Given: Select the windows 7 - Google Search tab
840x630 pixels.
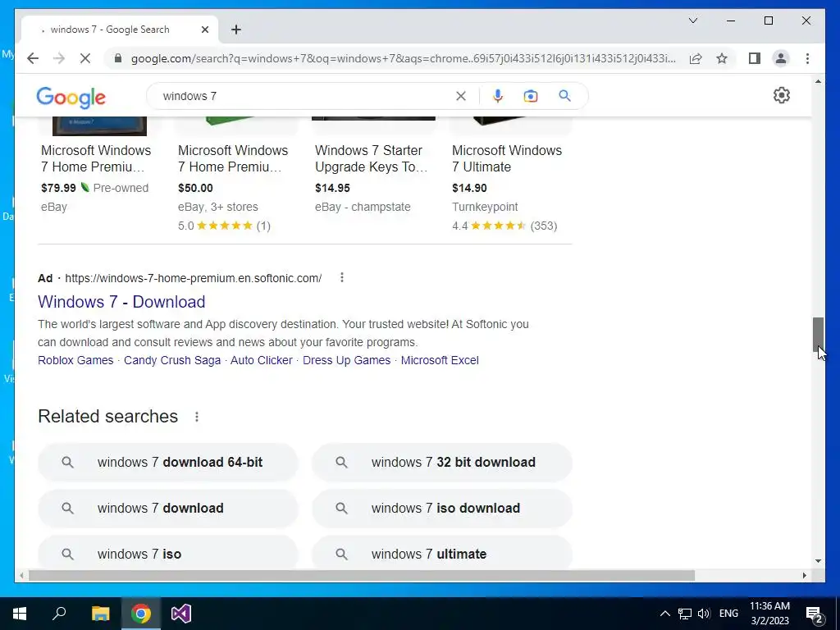Looking at the screenshot, I should pyautogui.click(x=120, y=30).
